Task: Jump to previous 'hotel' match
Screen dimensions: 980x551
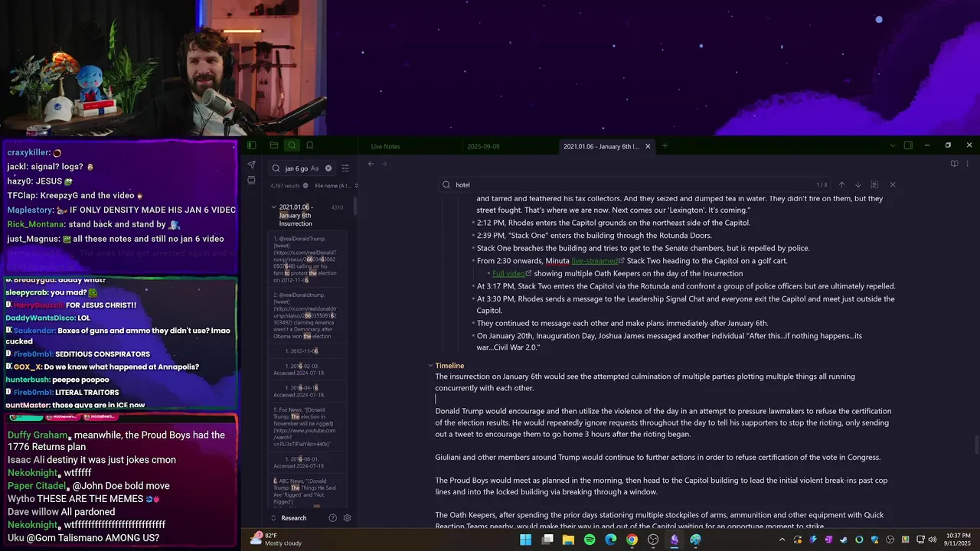Action: (x=841, y=184)
